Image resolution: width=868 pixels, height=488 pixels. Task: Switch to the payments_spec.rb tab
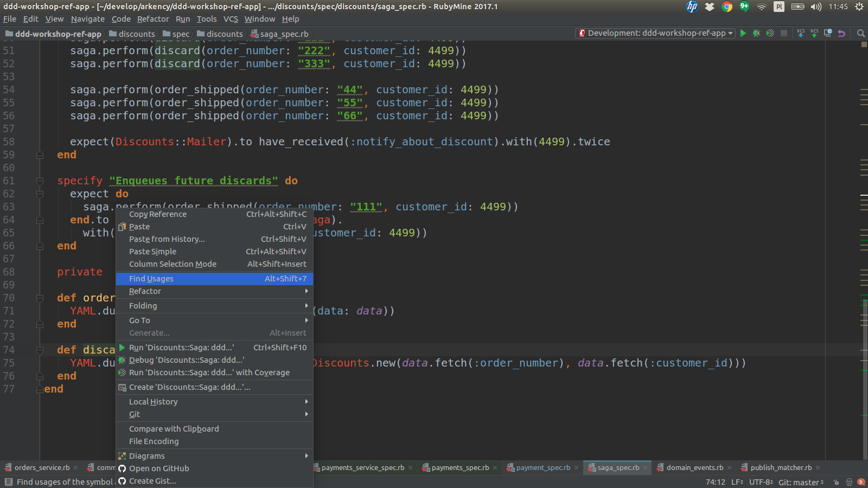coord(459,467)
